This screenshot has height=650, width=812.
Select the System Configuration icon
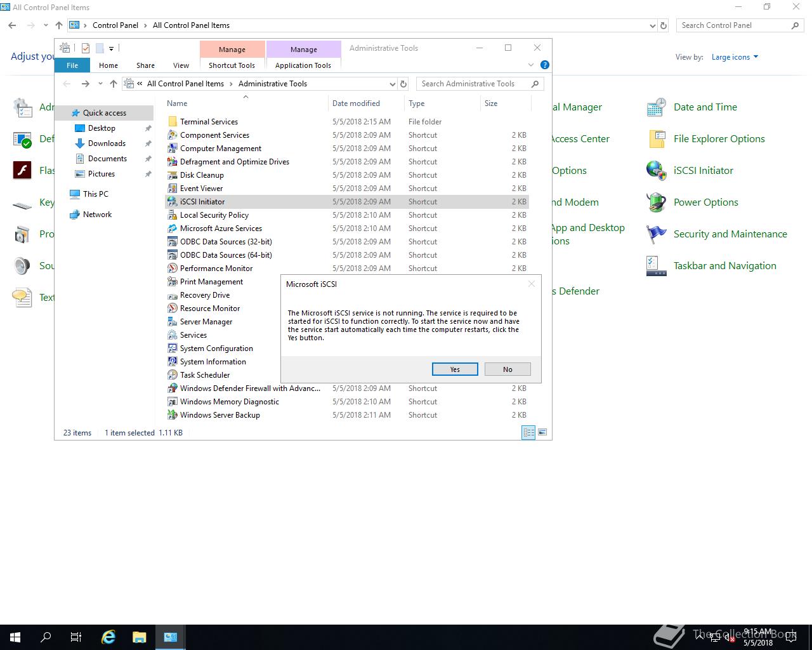coord(172,348)
